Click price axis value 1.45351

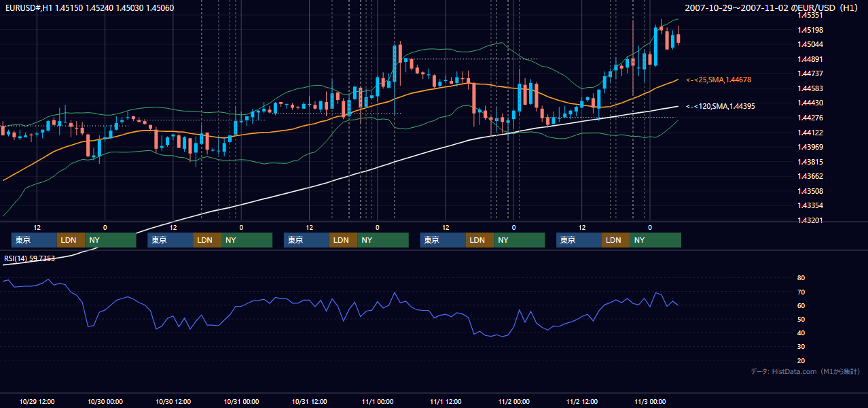[810, 15]
